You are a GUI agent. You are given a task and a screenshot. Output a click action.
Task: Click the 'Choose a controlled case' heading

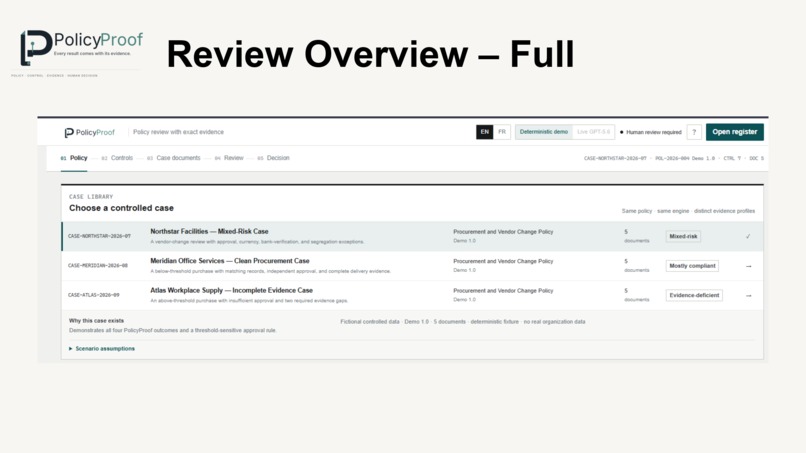(x=121, y=208)
